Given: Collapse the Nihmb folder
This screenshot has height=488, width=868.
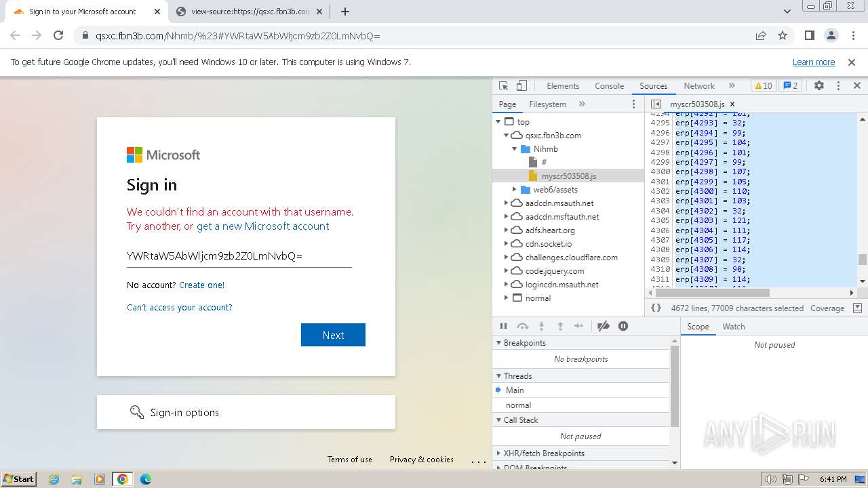Looking at the screenshot, I should 514,149.
